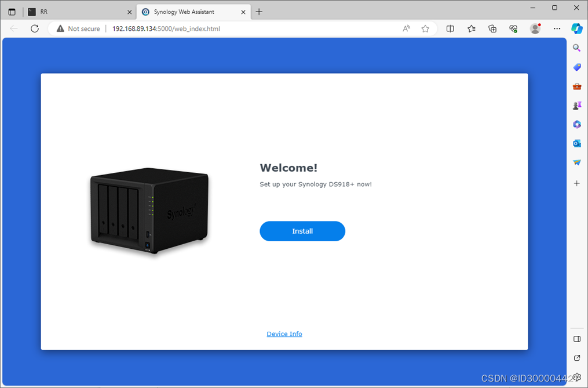Open sidebar Drop paper plane icon
Viewport: 588px width, 388px height.
coord(577,162)
